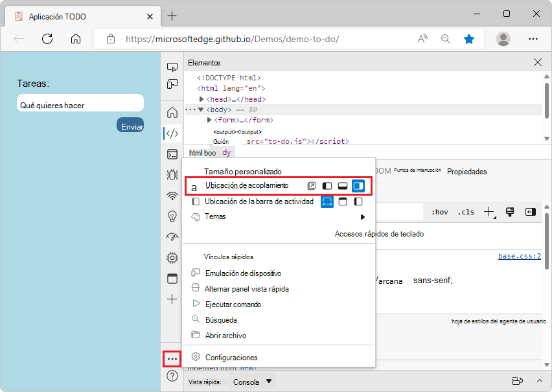The height and width of the screenshot is (392, 552).
Task: Click the plus icon for more tools
Action: point(172,299)
